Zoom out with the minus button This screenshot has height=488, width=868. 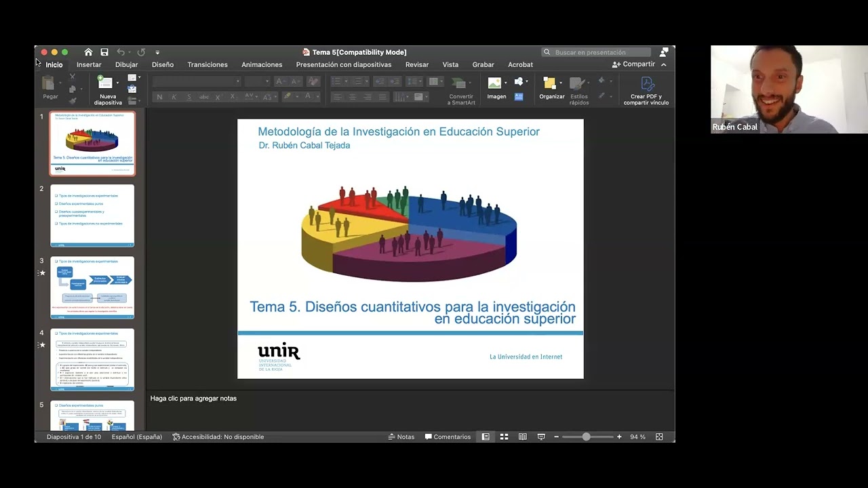pyautogui.click(x=556, y=437)
